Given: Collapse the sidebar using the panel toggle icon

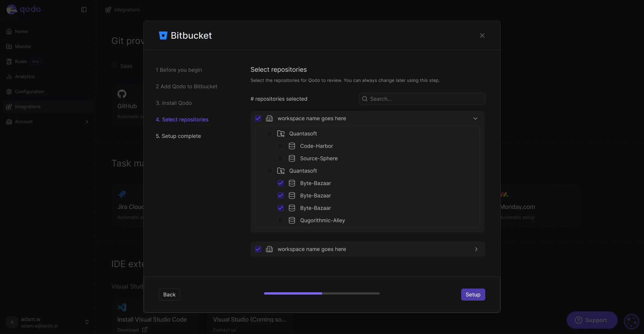Looking at the screenshot, I should click(84, 10).
